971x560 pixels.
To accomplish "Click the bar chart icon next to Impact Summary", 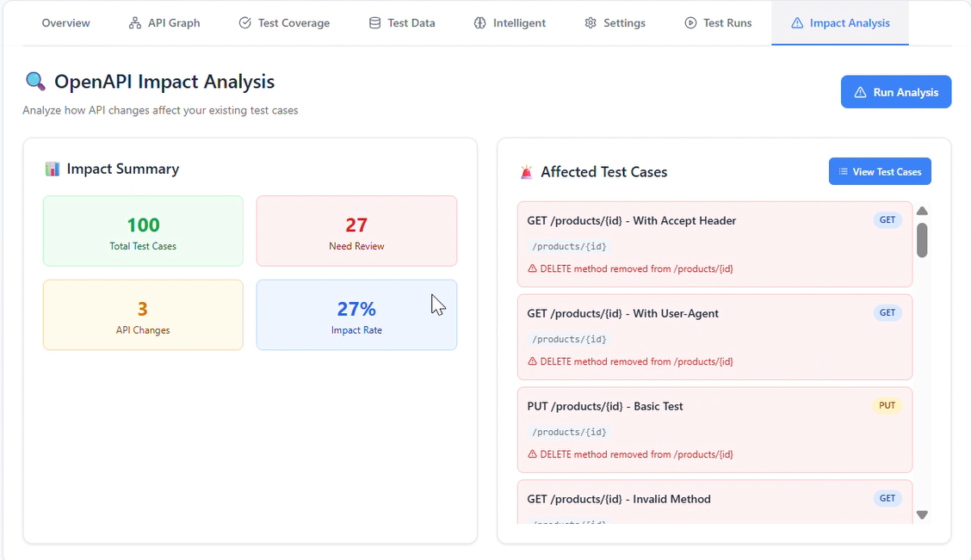I will 55,169.
